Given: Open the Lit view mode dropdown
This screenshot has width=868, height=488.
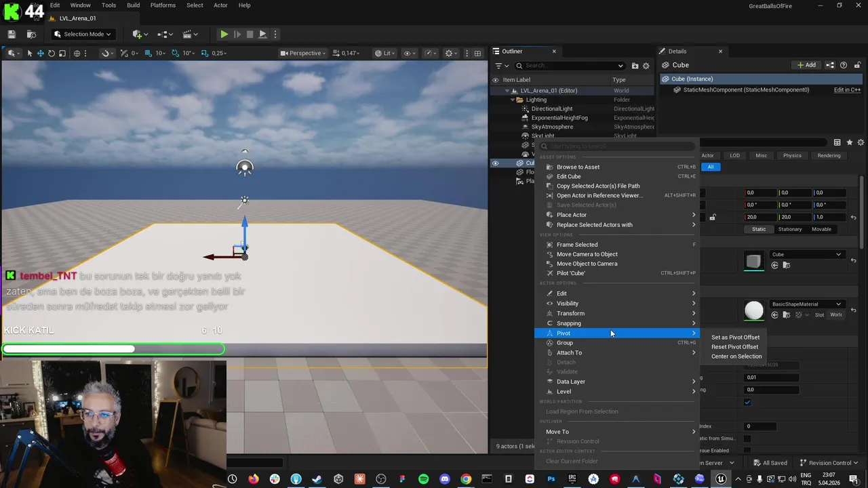Looking at the screenshot, I should 384,53.
